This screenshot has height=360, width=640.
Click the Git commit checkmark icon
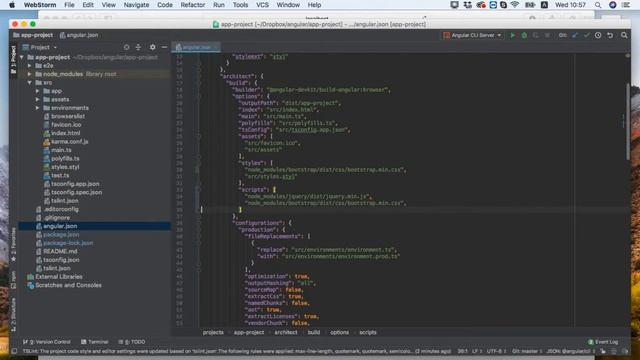[x=587, y=36]
